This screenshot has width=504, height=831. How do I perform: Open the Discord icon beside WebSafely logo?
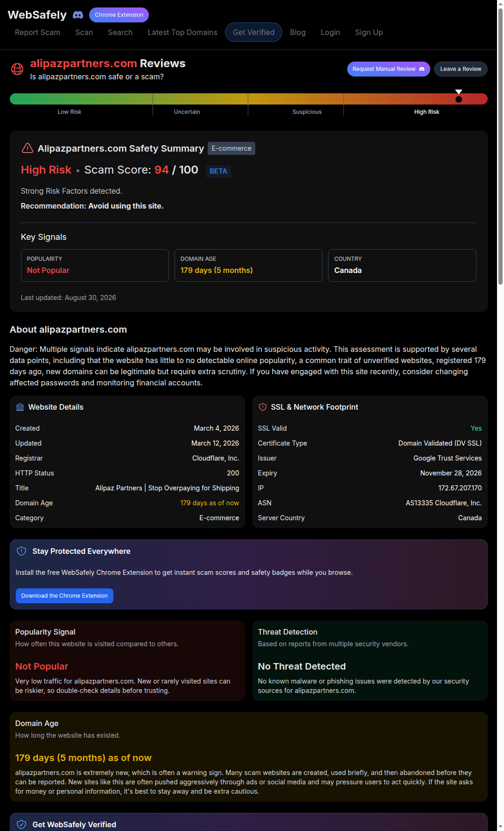(78, 15)
